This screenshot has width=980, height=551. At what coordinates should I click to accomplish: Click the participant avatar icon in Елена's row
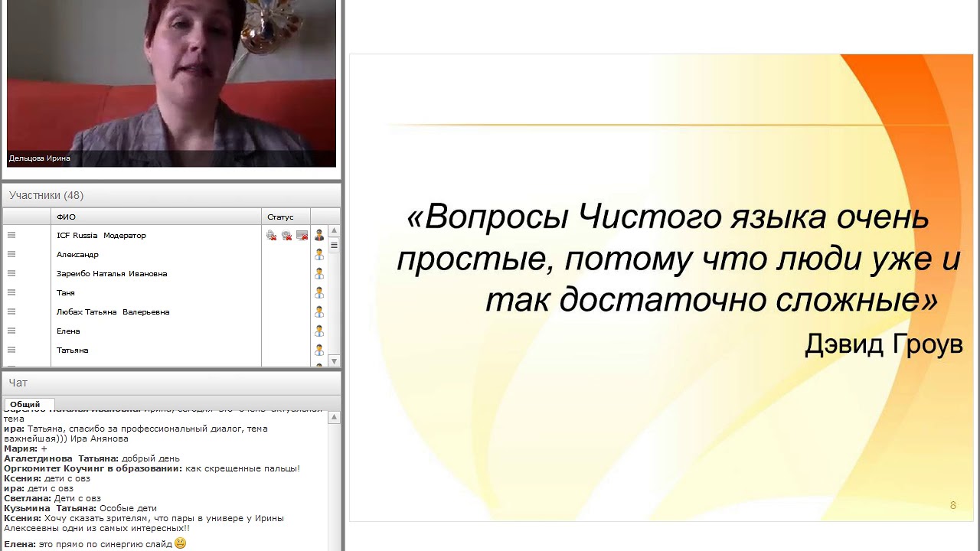[x=319, y=331]
